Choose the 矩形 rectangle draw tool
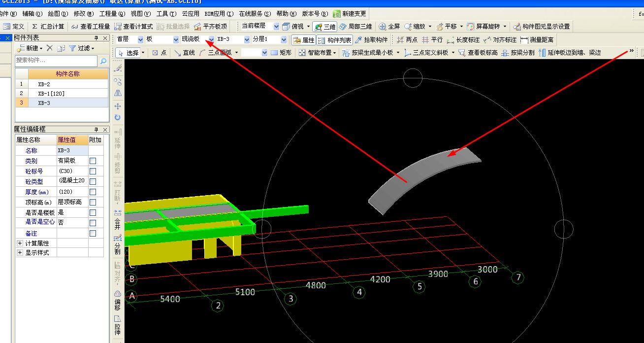The image size is (644, 343). tap(281, 52)
